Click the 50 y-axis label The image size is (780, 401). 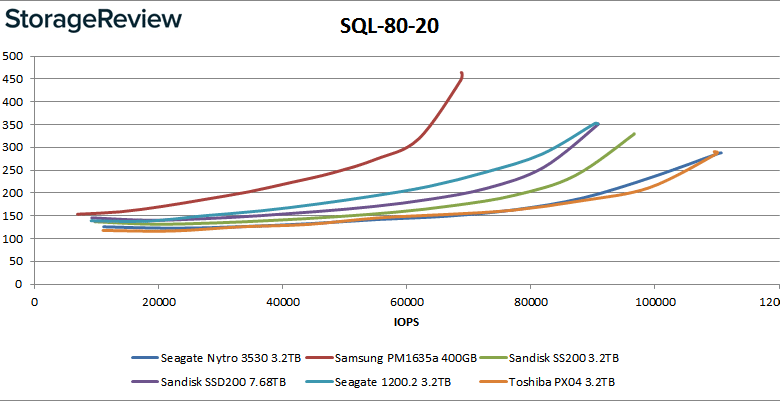point(16,261)
